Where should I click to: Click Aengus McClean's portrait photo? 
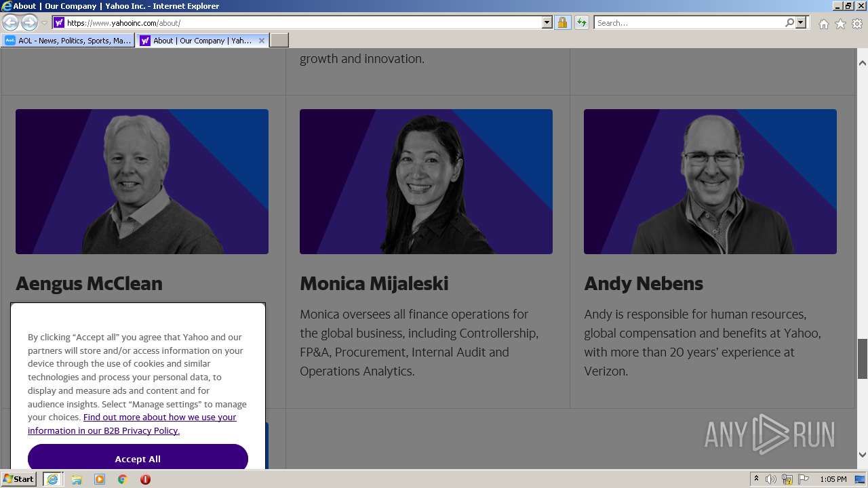pyautogui.click(x=142, y=182)
